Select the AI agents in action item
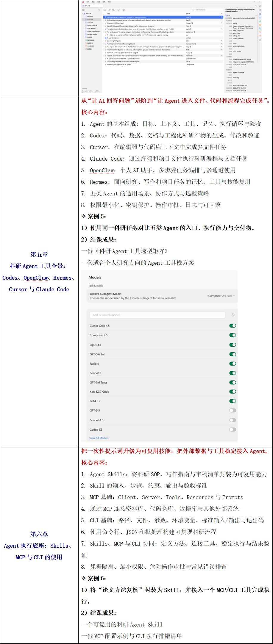 (163, 38)
